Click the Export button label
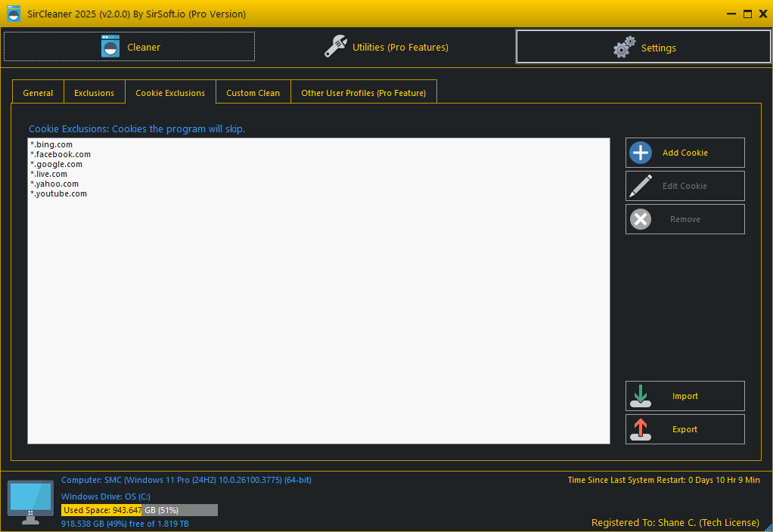773x532 pixels. tap(685, 429)
